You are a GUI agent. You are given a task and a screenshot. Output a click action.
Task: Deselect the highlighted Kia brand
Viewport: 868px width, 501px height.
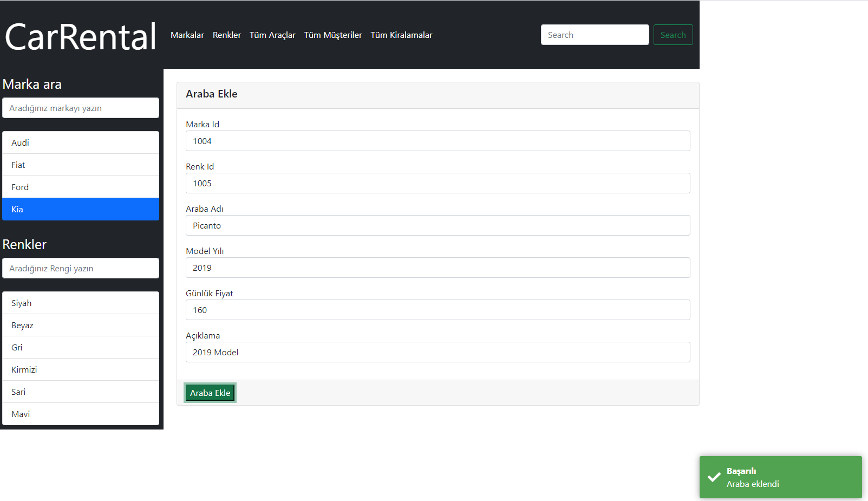click(x=80, y=209)
